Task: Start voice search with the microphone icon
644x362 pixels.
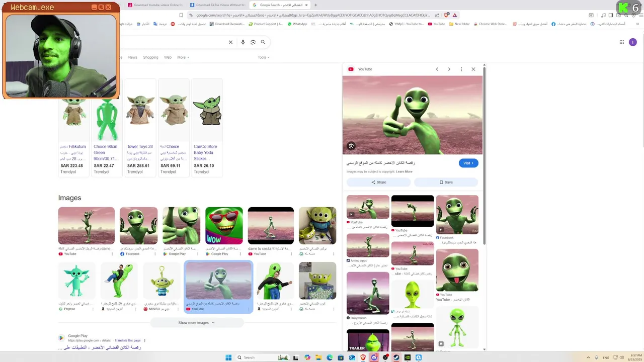Action: [x=243, y=42]
